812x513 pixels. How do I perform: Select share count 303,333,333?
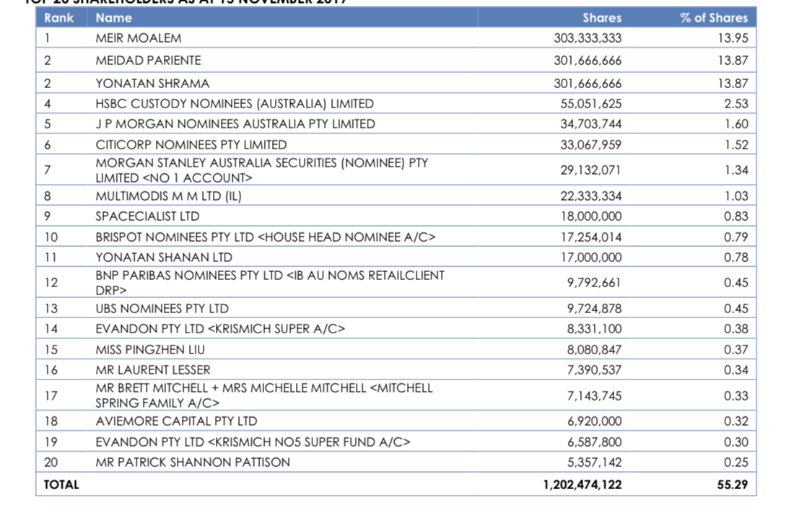(x=588, y=38)
